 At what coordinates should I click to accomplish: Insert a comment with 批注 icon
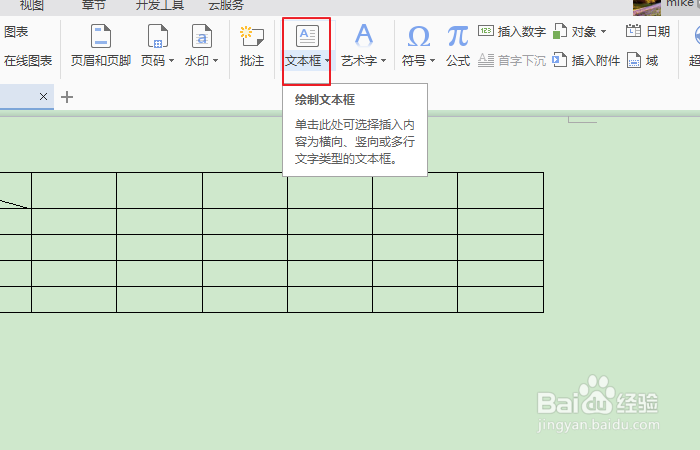pyautogui.click(x=252, y=36)
